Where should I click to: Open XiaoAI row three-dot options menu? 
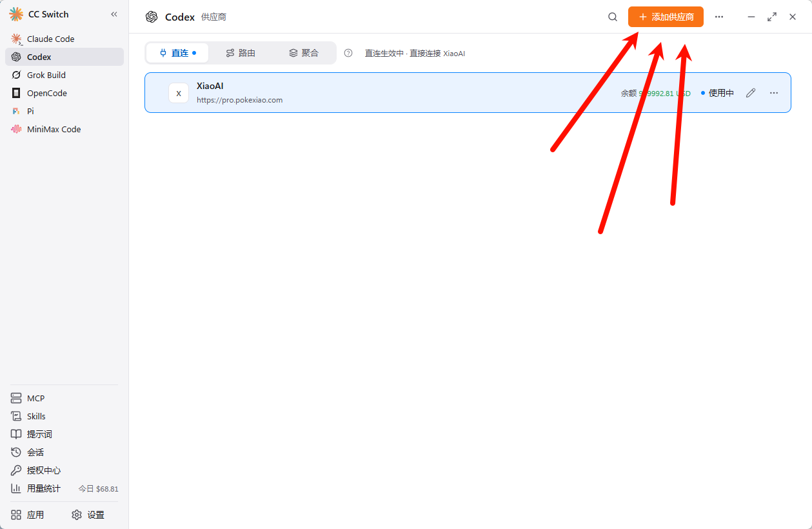774,93
